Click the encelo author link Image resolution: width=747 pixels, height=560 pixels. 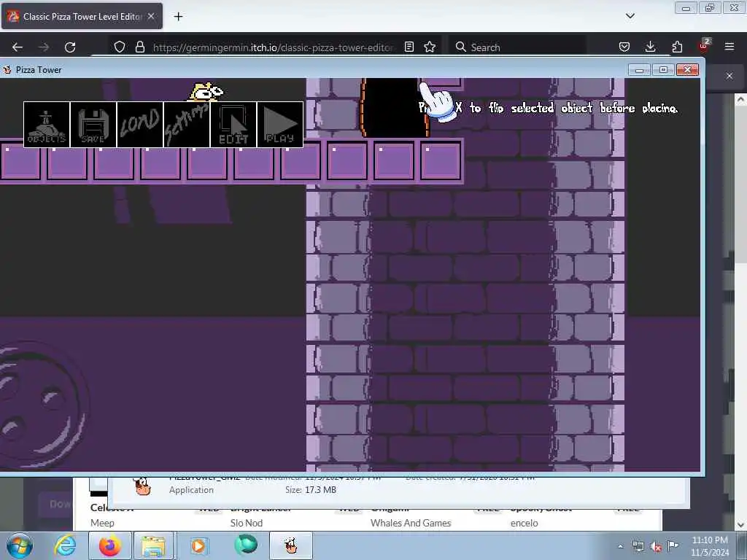click(524, 523)
